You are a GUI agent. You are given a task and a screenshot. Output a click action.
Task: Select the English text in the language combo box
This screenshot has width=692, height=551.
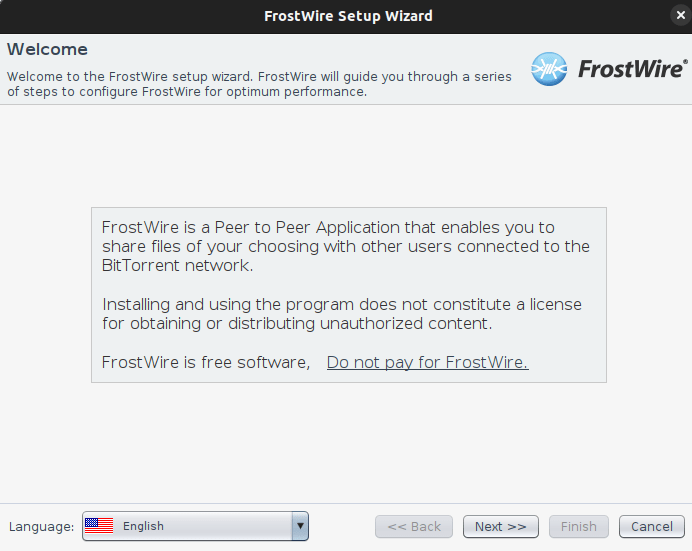coord(143,526)
